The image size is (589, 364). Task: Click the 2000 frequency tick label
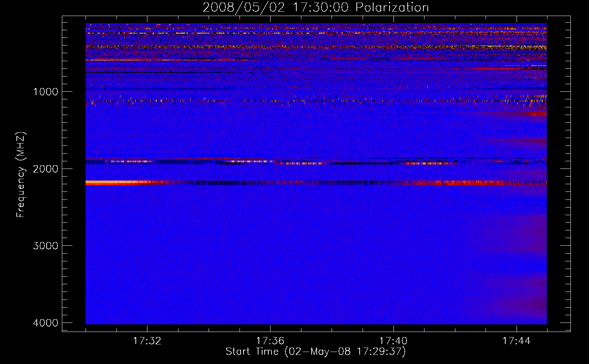pyautogui.click(x=46, y=169)
